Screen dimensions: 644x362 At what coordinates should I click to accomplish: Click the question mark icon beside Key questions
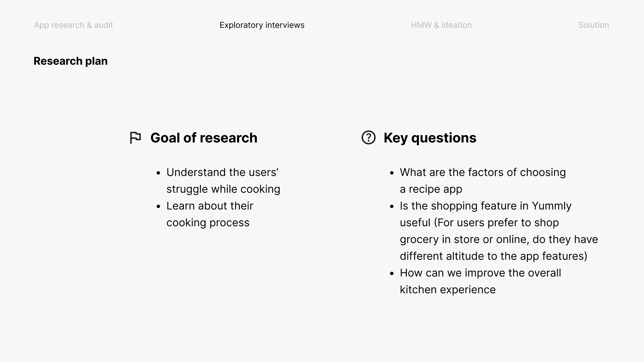[369, 137]
